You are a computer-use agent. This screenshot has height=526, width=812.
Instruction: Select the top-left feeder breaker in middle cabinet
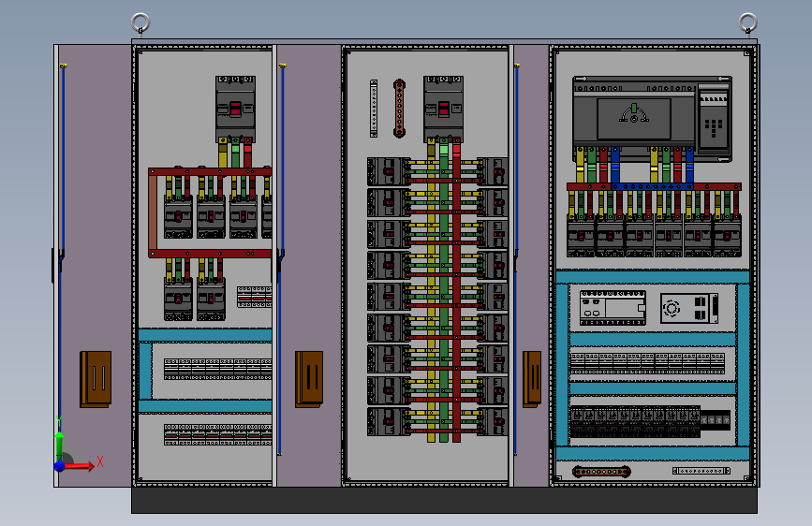coord(389,172)
